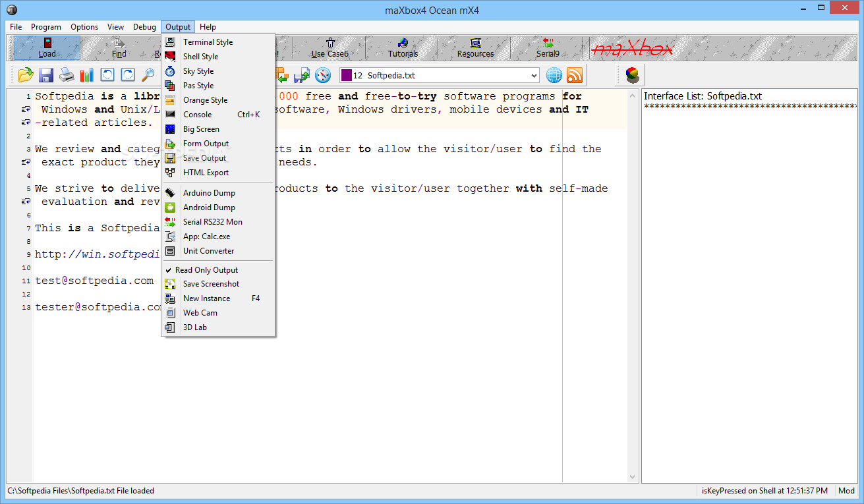Open Web Cam menu entry

coord(219,313)
